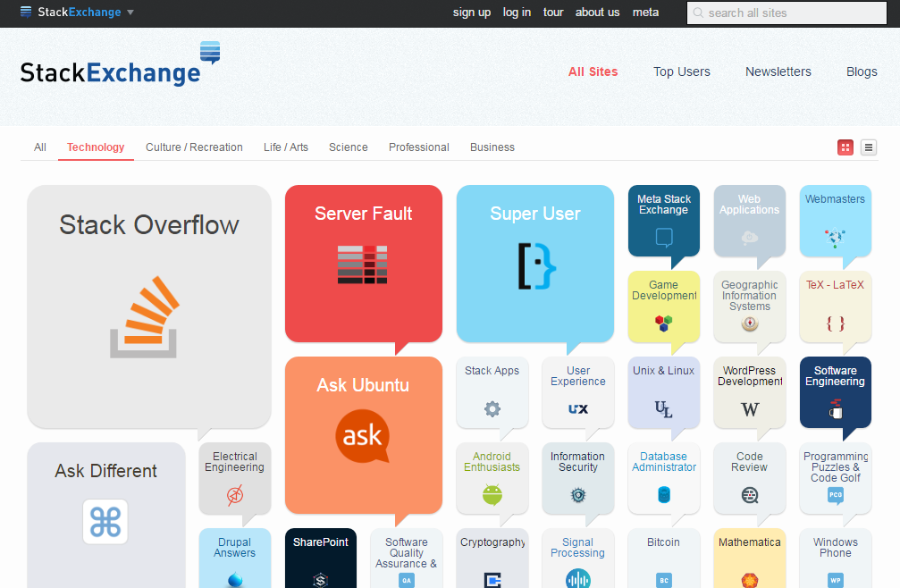This screenshot has height=588, width=900.
Task: Click the WordPress Development W icon
Action: [750, 409]
